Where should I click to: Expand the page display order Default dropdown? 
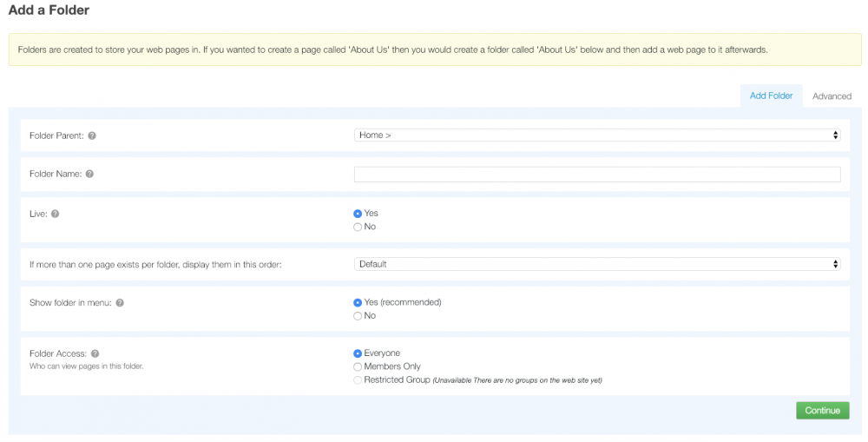(x=597, y=264)
